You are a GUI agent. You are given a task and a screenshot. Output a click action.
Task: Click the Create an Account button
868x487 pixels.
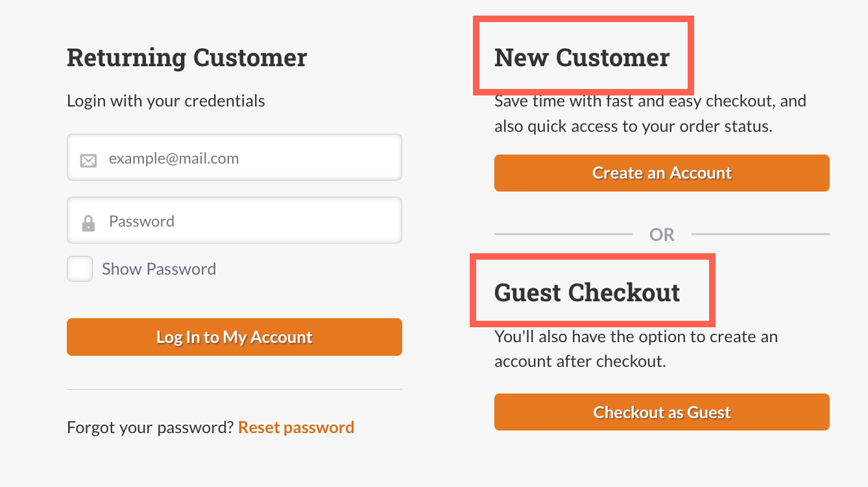pyautogui.click(x=662, y=173)
